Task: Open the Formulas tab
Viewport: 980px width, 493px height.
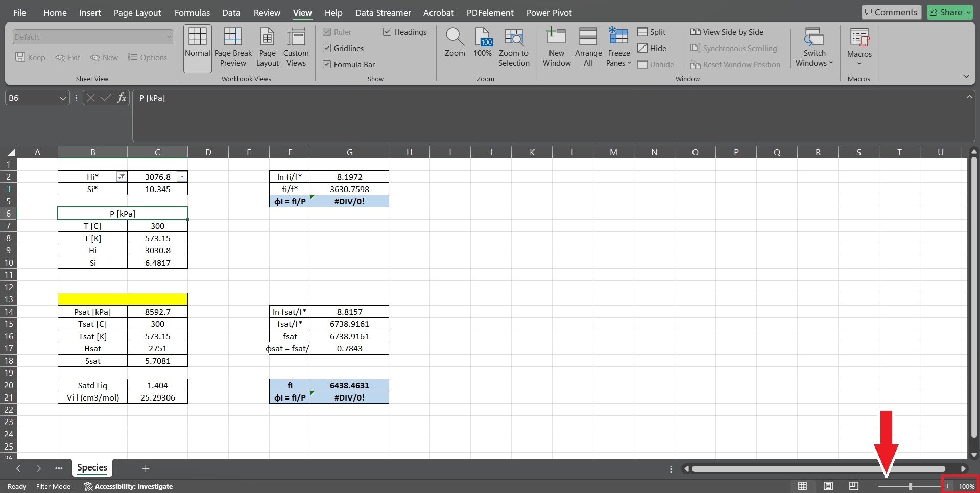Action: click(x=192, y=13)
